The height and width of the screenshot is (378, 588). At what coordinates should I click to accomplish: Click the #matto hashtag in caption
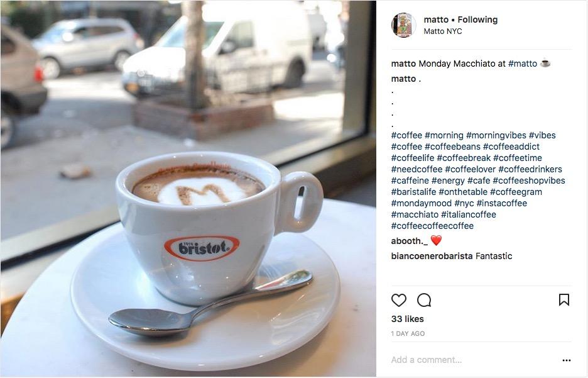coord(523,64)
